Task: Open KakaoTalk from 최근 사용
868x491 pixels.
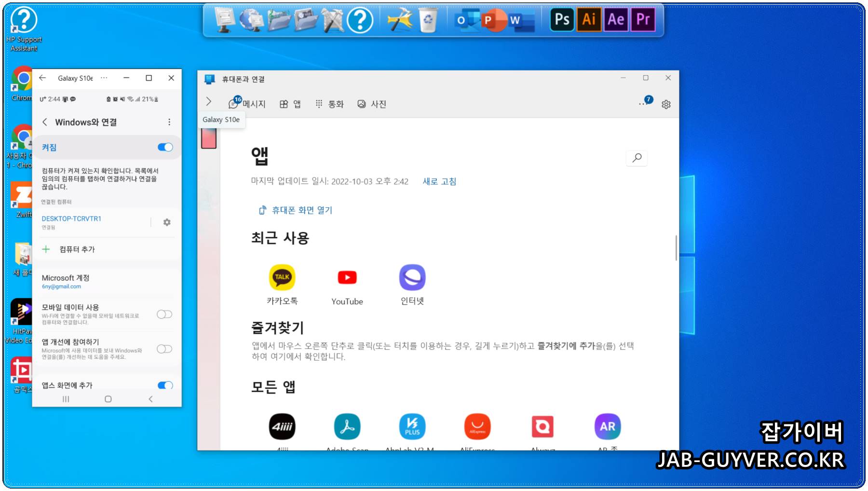Action: [282, 277]
